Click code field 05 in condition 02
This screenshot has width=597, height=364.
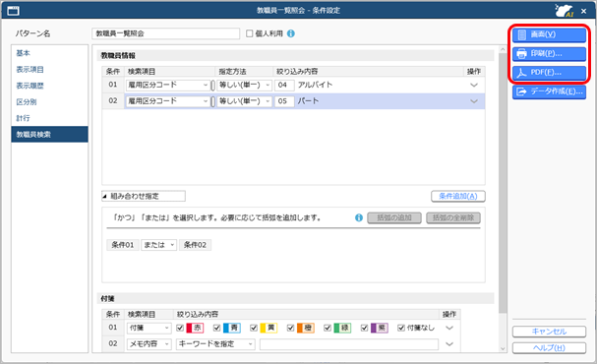pyautogui.click(x=284, y=101)
